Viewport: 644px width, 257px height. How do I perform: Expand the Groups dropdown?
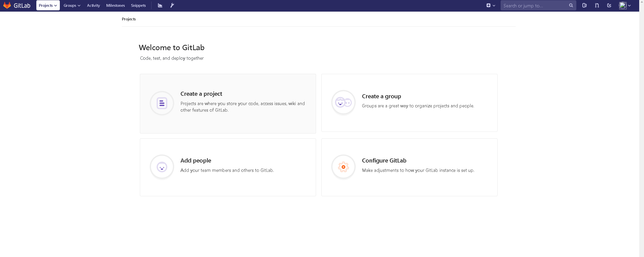click(x=72, y=5)
